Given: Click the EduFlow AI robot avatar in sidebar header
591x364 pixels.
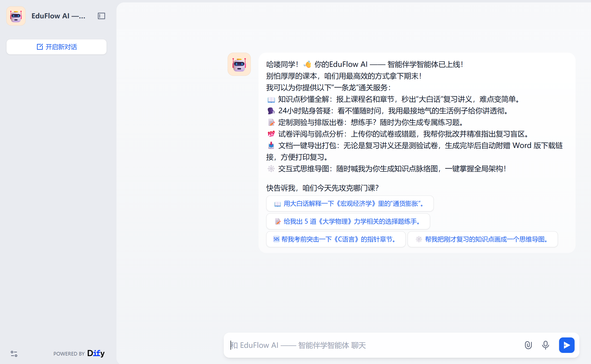Looking at the screenshot, I should coord(16,16).
